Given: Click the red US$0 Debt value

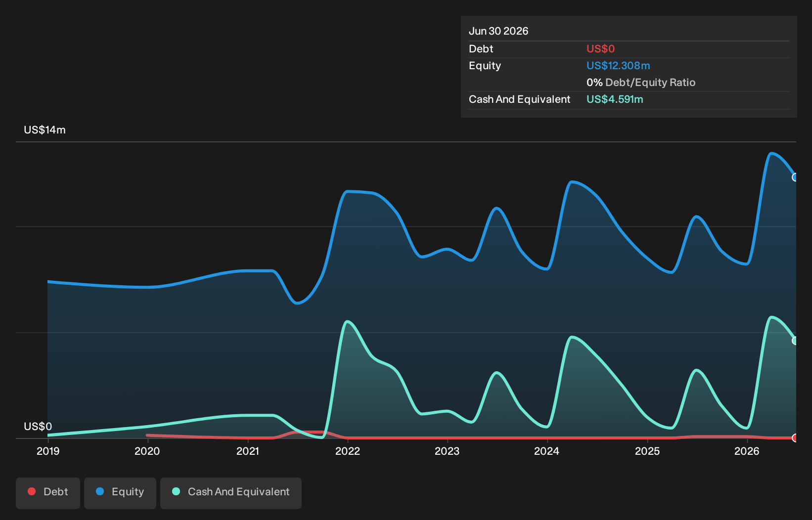Looking at the screenshot, I should click(x=600, y=49).
